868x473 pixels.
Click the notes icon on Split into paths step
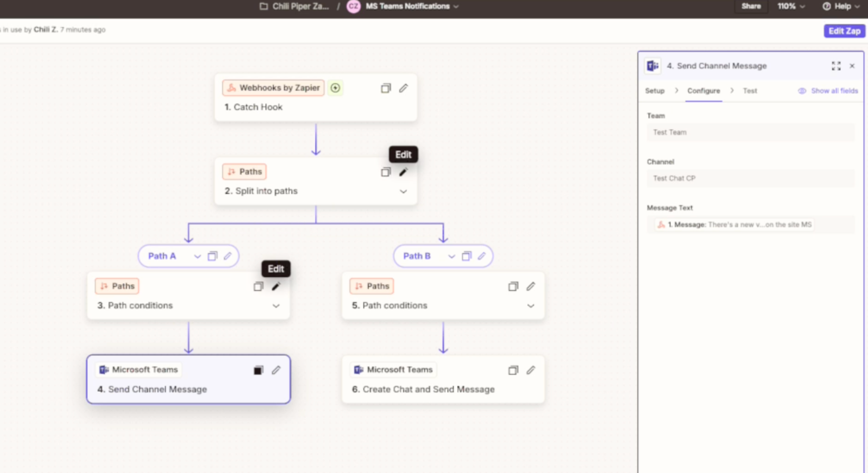point(386,172)
